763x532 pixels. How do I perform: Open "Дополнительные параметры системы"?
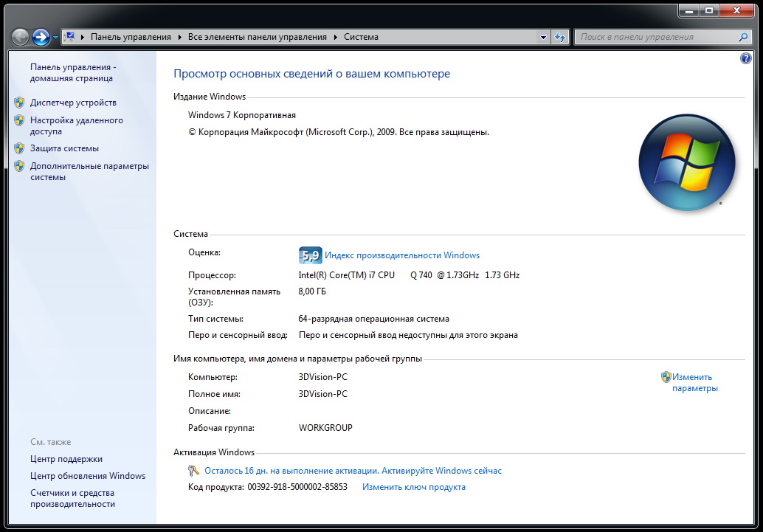89,171
